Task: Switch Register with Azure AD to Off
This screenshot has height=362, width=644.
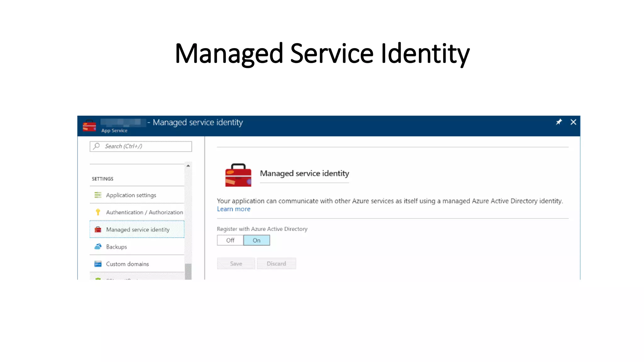Action: [x=230, y=240]
